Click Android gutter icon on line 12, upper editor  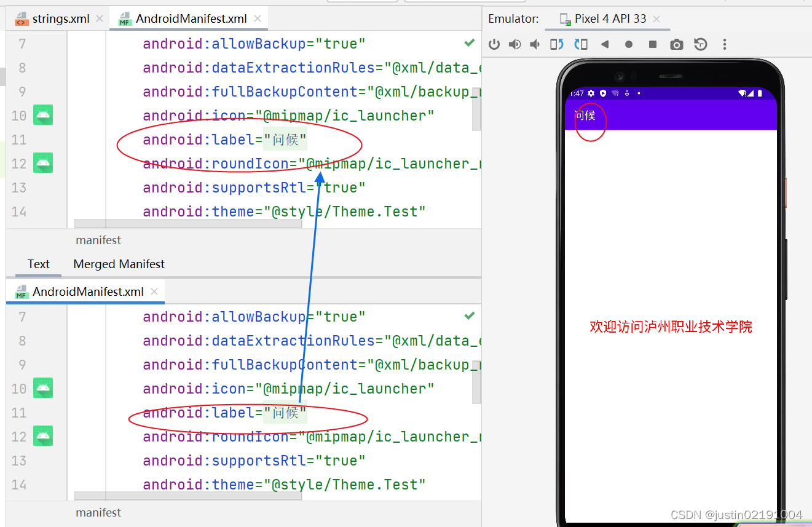tap(42, 163)
